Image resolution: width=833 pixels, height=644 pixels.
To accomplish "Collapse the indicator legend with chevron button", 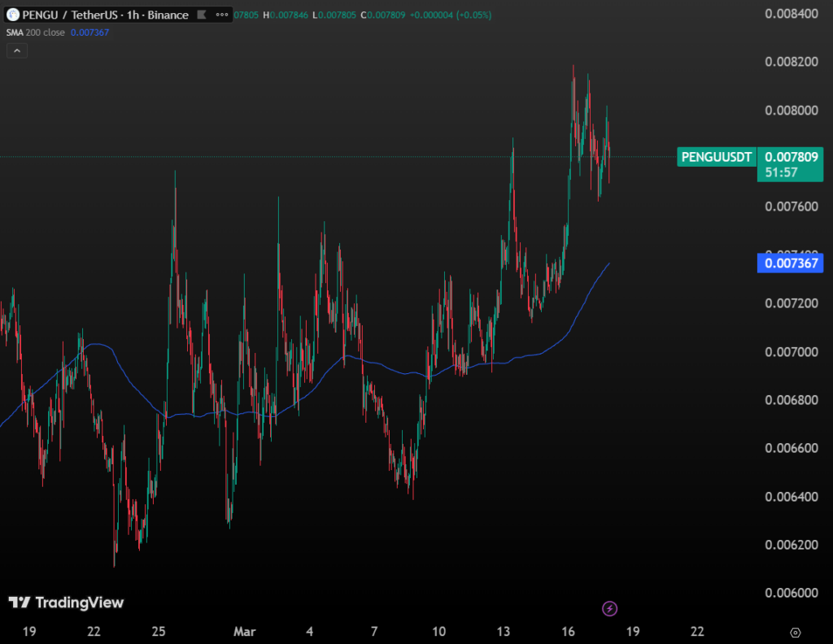I will 17,50.
